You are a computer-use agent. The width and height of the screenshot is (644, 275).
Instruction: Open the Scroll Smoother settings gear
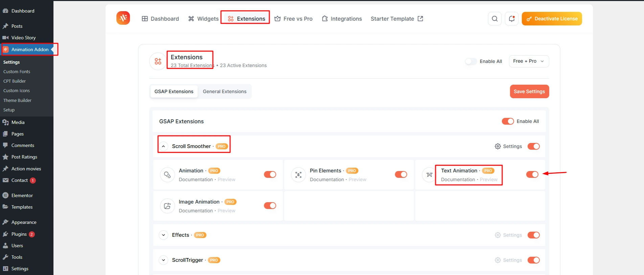[498, 146]
